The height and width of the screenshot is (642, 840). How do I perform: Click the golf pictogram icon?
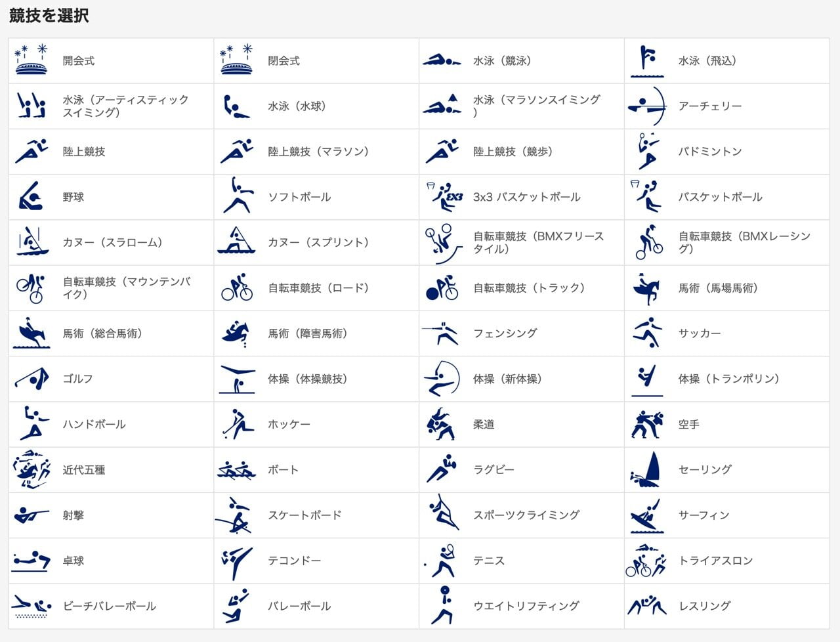pyautogui.click(x=31, y=379)
